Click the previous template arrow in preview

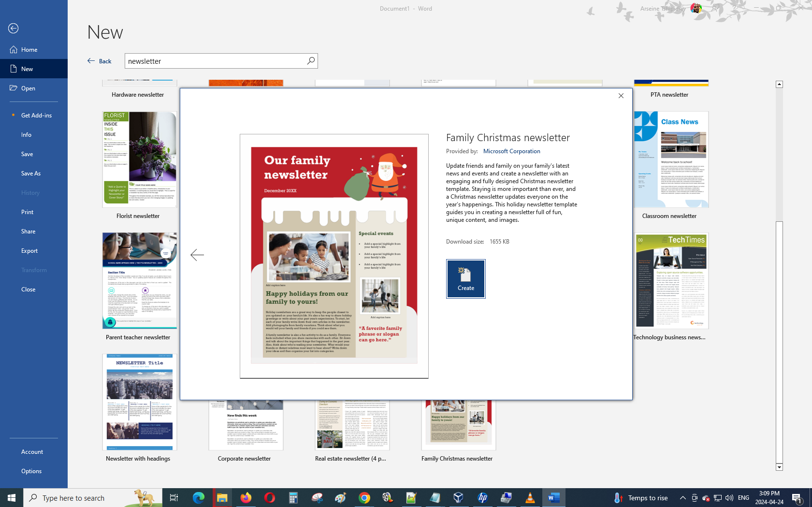click(x=197, y=255)
